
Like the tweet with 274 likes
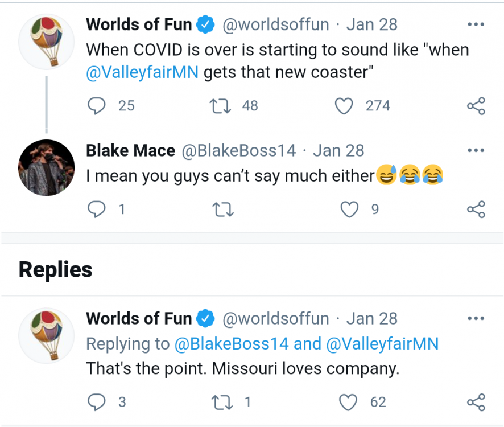coord(344,106)
